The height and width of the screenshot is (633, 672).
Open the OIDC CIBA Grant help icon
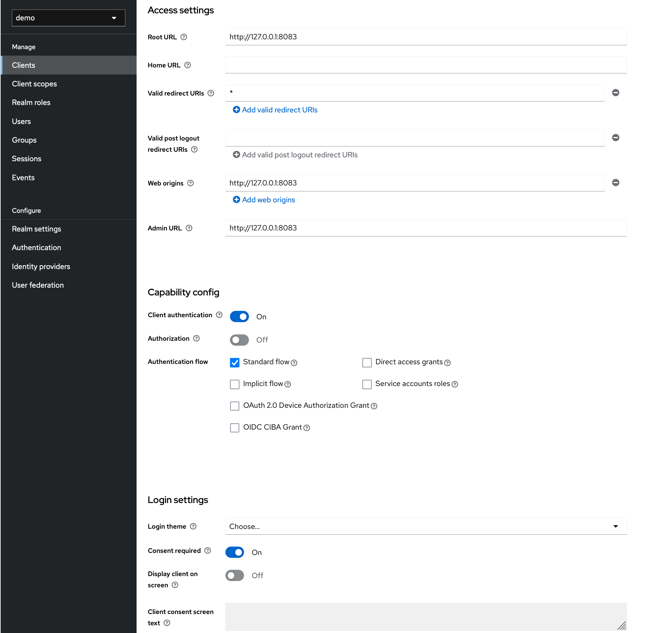307,428
